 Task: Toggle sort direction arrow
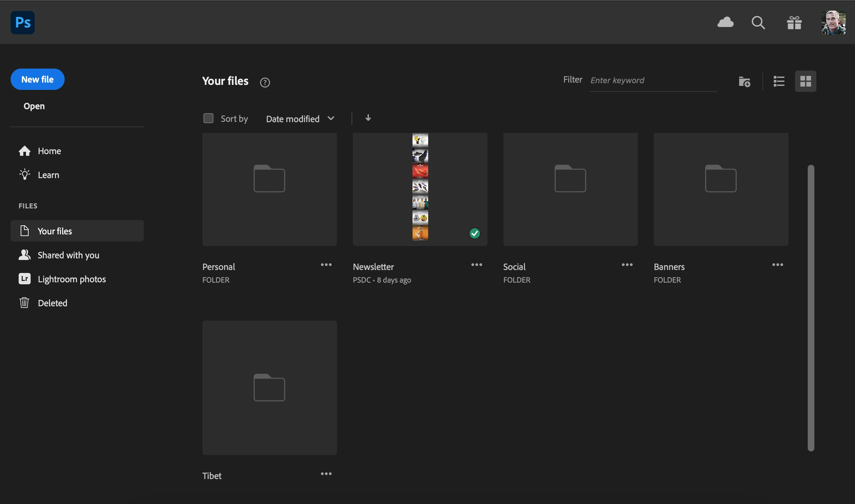(368, 118)
